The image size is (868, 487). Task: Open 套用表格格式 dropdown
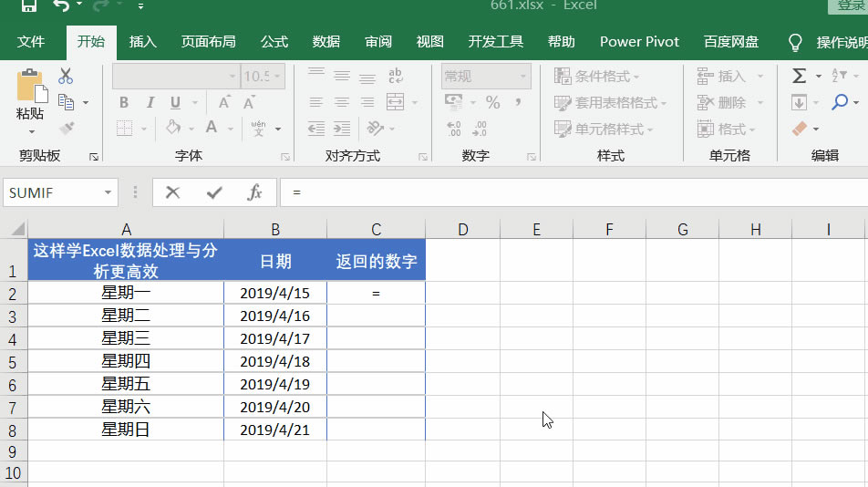(611, 102)
